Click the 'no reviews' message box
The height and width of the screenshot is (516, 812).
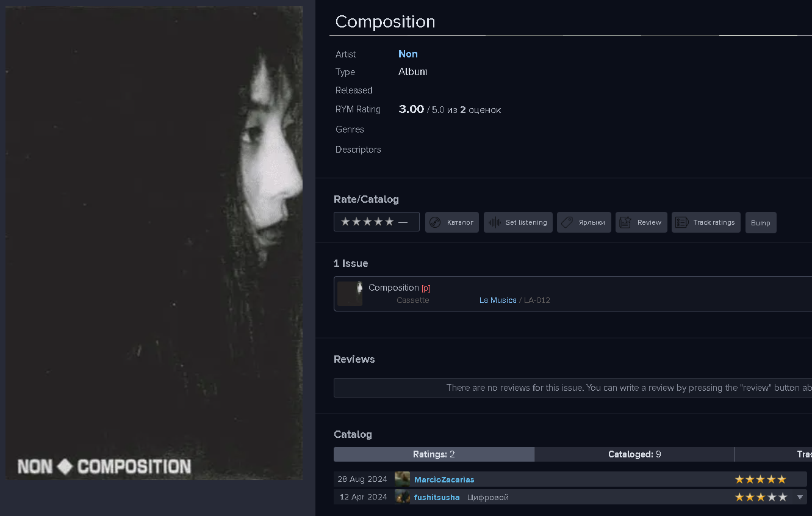click(x=573, y=388)
